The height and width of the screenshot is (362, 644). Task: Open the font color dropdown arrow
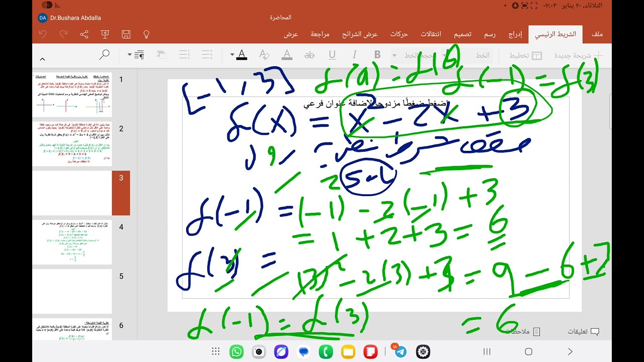(x=232, y=55)
